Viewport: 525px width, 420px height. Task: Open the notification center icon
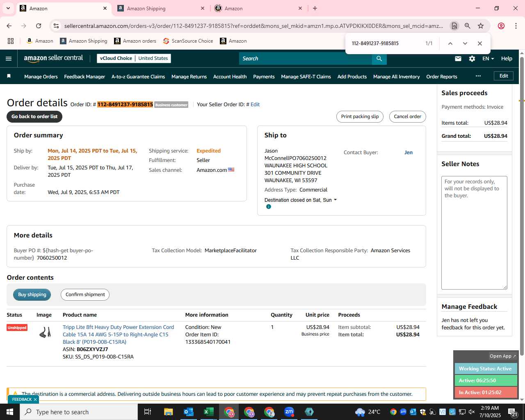(513, 412)
